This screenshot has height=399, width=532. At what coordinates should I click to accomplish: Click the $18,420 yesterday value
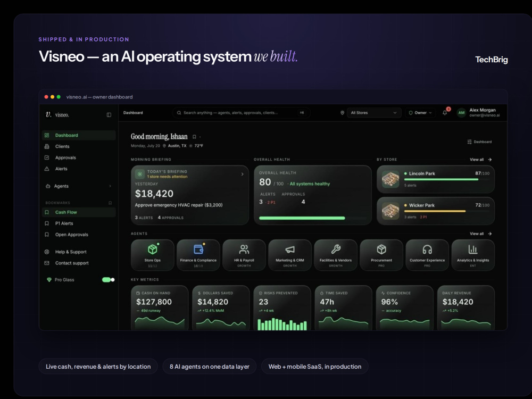click(154, 194)
